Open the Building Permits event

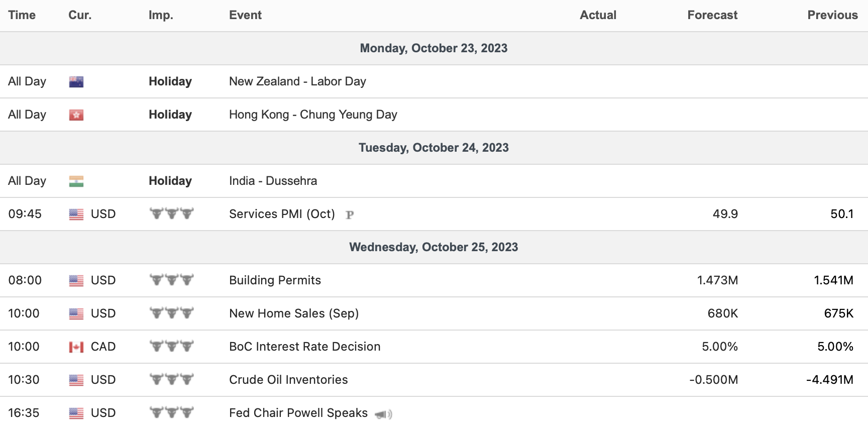coord(275,280)
